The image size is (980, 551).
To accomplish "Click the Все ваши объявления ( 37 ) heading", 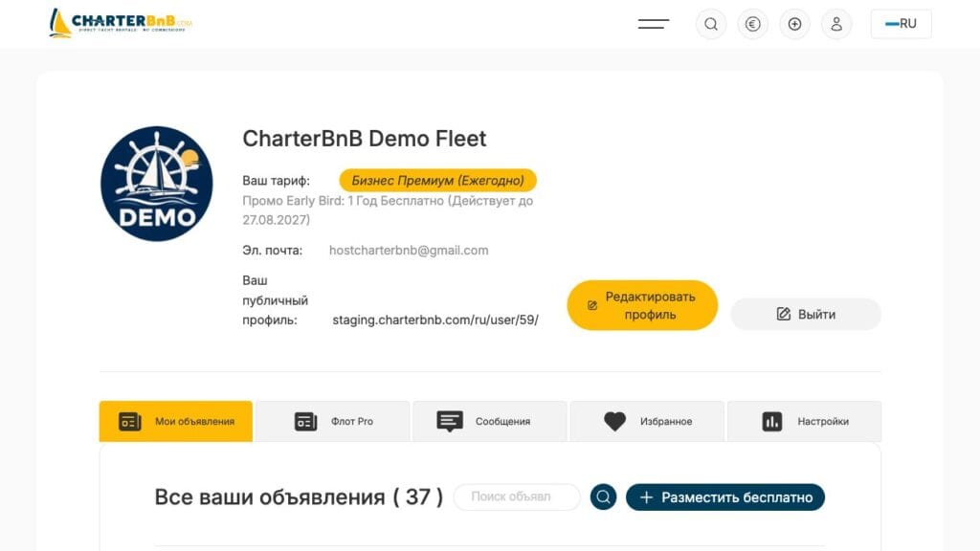I will coord(299,497).
